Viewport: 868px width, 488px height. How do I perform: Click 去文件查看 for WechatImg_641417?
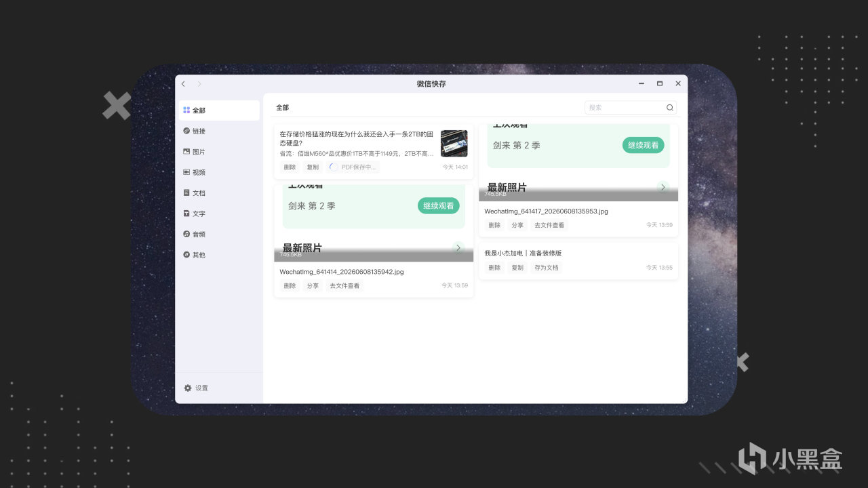[549, 225]
